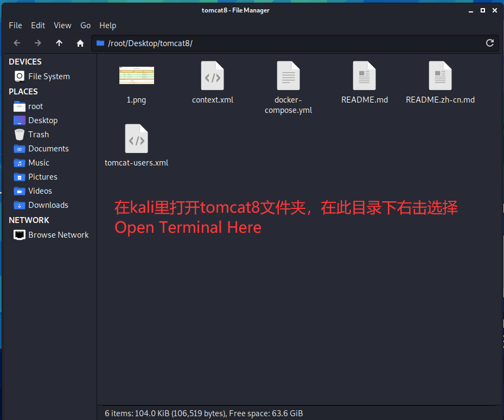The width and height of the screenshot is (504, 420).
Task: Click the tomcat-users.xml file name label
Action: 136,163
